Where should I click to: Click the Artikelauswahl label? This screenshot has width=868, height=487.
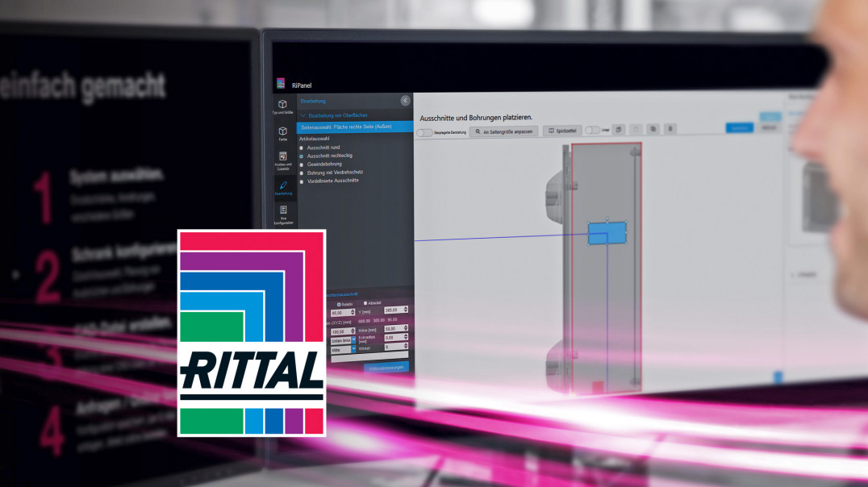(315, 139)
